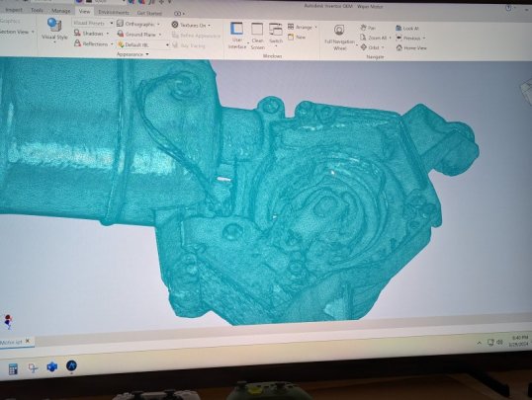Open Calculator from the Windows taskbar
The height and width of the screenshot is (400, 532).
coord(13,368)
